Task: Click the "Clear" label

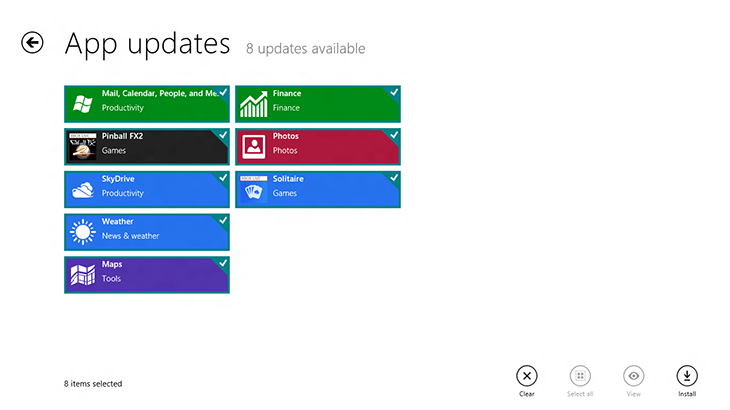Action: click(527, 394)
